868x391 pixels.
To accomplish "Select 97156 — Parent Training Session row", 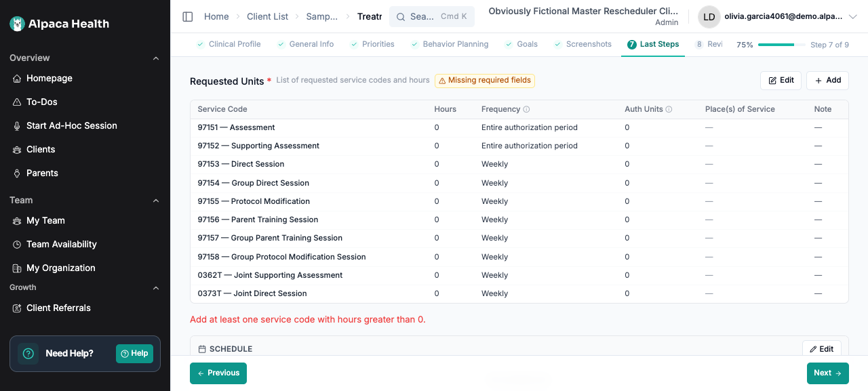I will 519,220.
